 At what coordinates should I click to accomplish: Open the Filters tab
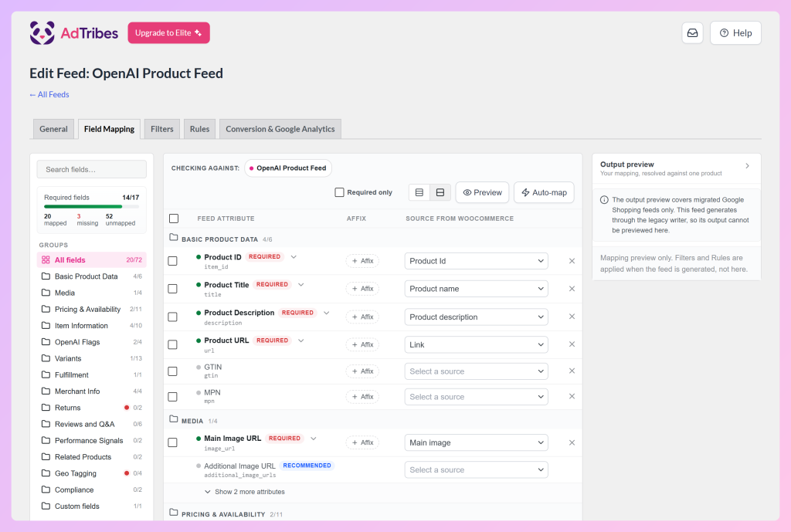[162, 129]
